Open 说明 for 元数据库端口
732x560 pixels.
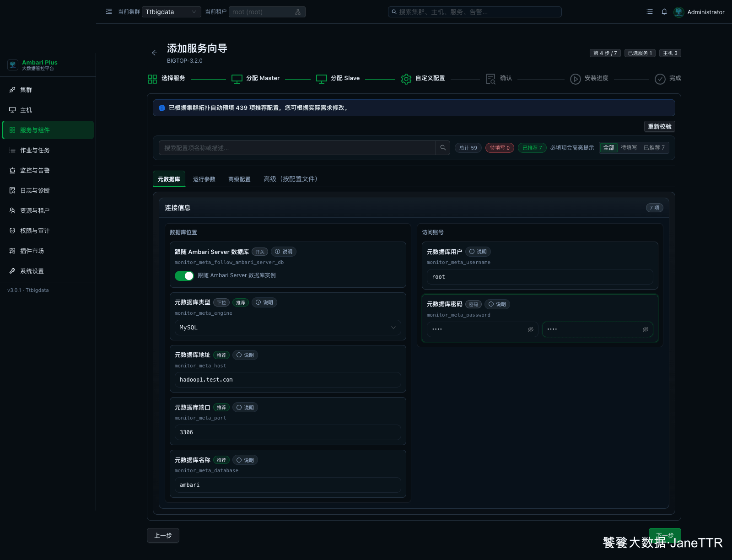(x=245, y=408)
